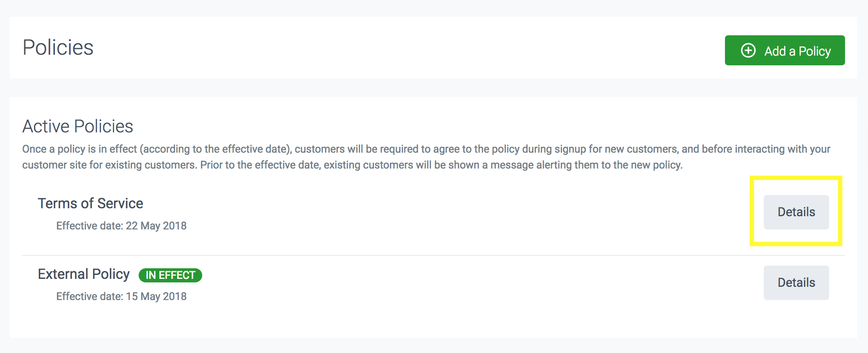Image resolution: width=868 pixels, height=353 pixels.
Task: Open Details for Terms of Service
Action: click(x=796, y=212)
